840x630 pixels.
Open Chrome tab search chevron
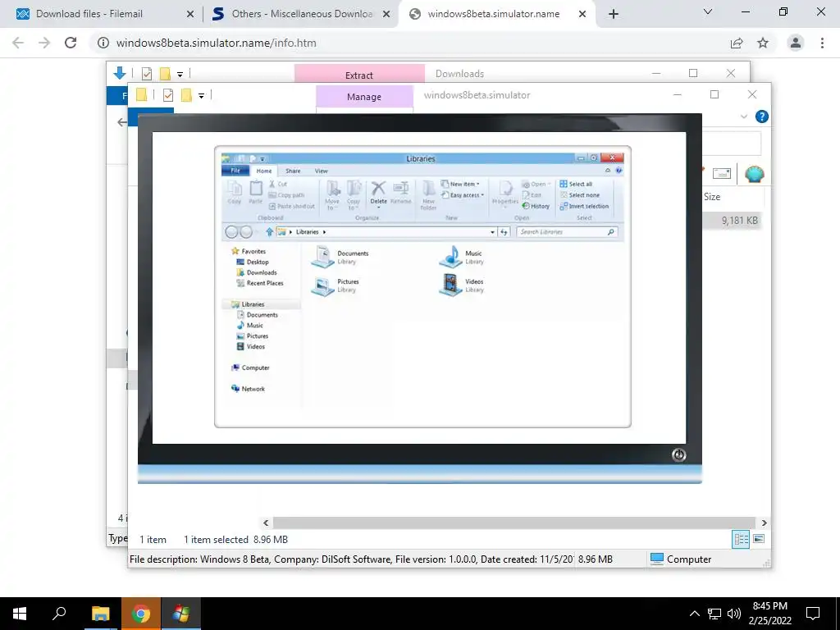pyautogui.click(x=708, y=11)
